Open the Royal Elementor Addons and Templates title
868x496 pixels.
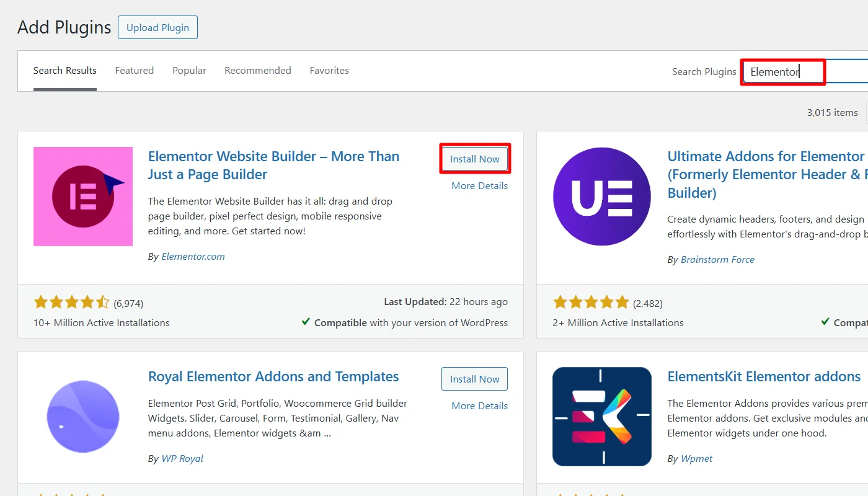tap(273, 376)
